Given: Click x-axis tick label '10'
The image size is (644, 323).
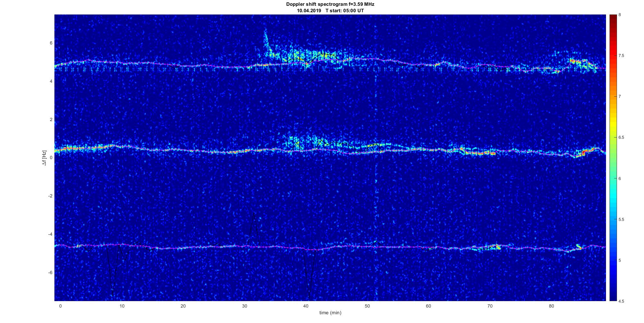Looking at the screenshot, I should [x=122, y=306].
